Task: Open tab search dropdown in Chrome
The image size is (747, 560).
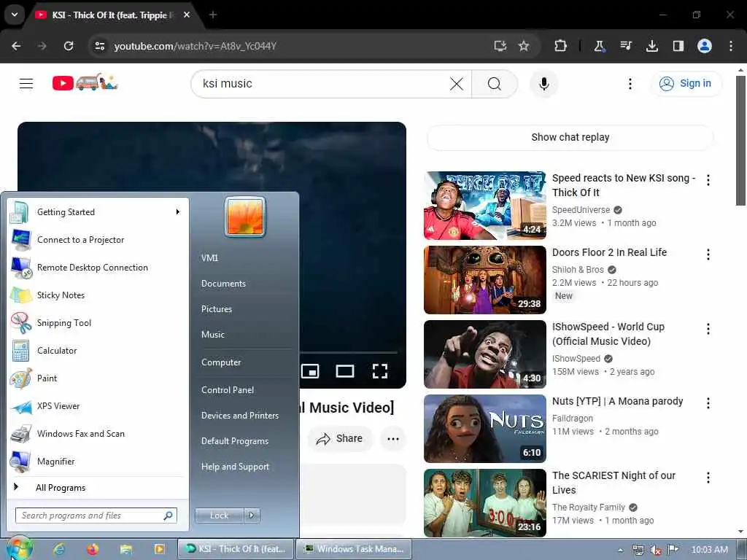Action: [x=15, y=15]
